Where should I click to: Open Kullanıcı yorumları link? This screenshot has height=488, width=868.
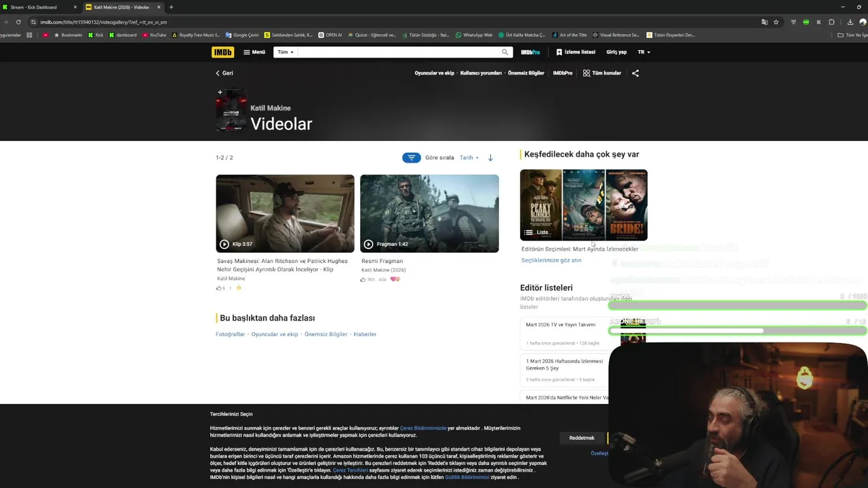point(481,73)
